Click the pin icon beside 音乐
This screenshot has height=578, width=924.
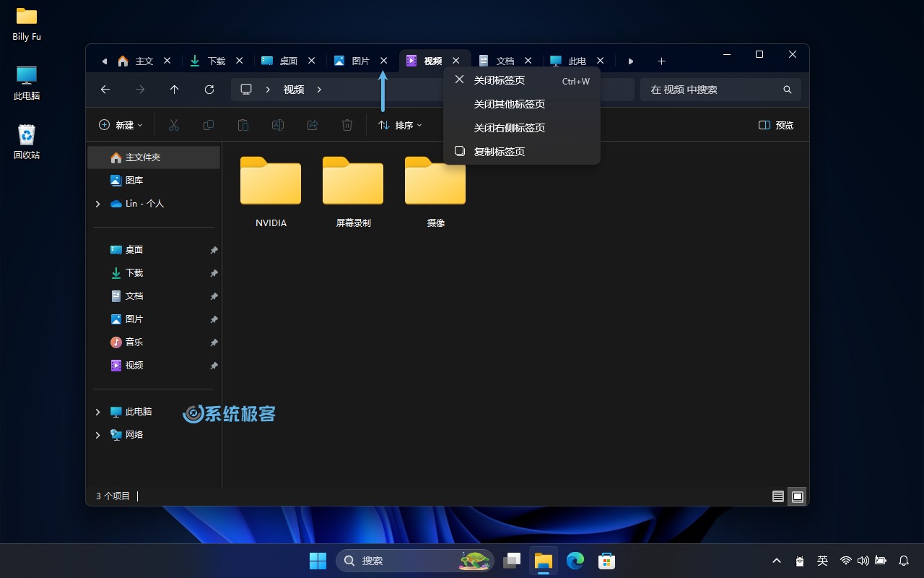point(214,342)
